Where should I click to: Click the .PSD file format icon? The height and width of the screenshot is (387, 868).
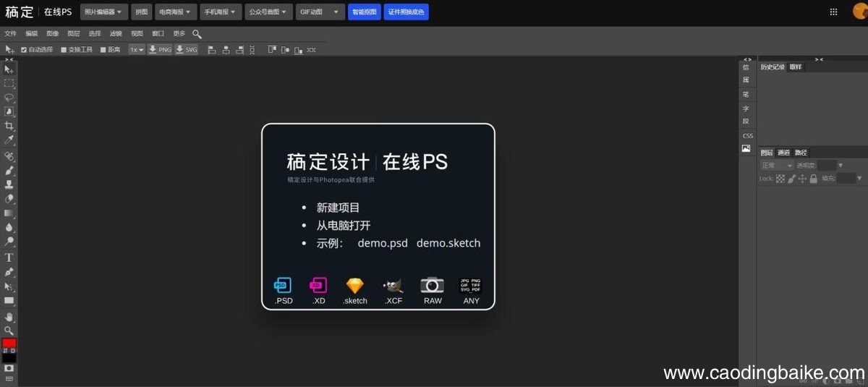[x=283, y=286]
